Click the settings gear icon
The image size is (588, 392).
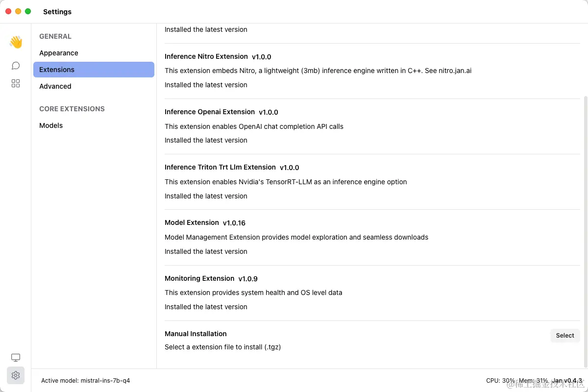pyautogui.click(x=16, y=375)
